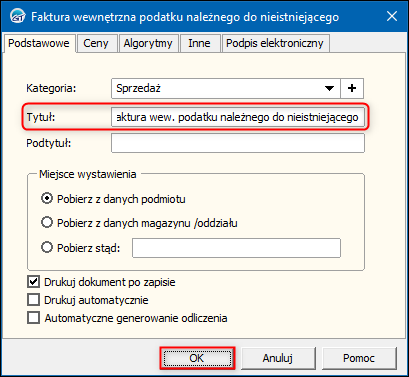Screen dimensions: 409x377
Task: Go to the Inne tab
Action: tap(200, 43)
